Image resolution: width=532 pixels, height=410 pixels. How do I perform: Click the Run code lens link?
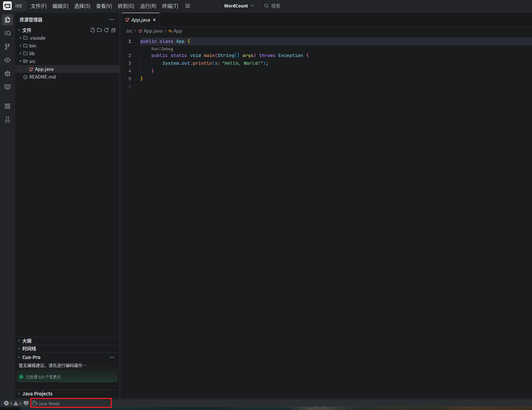[x=155, y=49]
